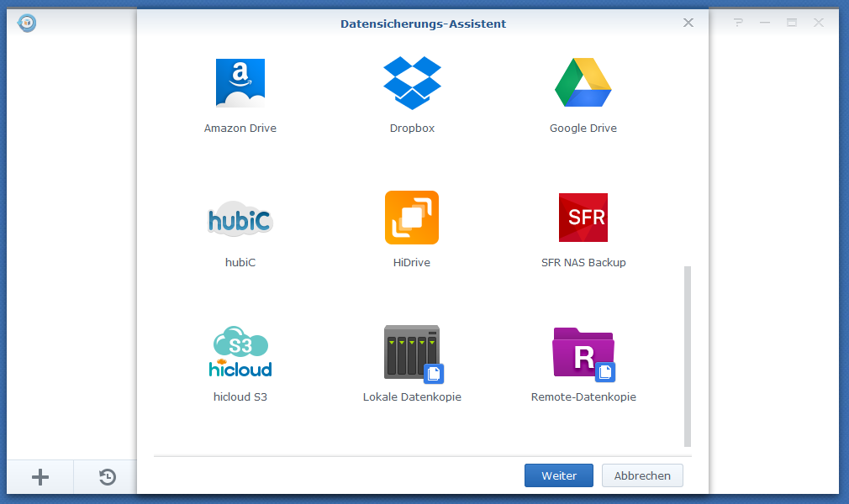Create a new backup task with the plus icon
Viewport: 849px width, 504px height.
(x=40, y=476)
